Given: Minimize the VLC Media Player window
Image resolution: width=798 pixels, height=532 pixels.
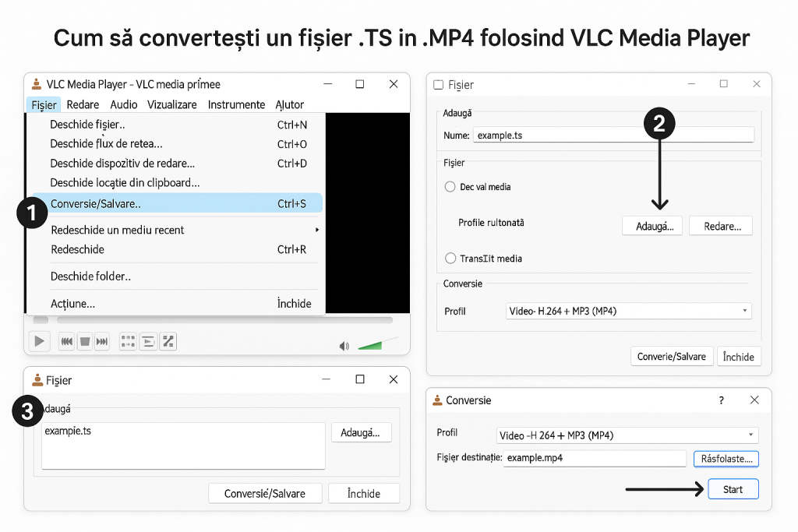Looking at the screenshot, I should coord(328,84).
